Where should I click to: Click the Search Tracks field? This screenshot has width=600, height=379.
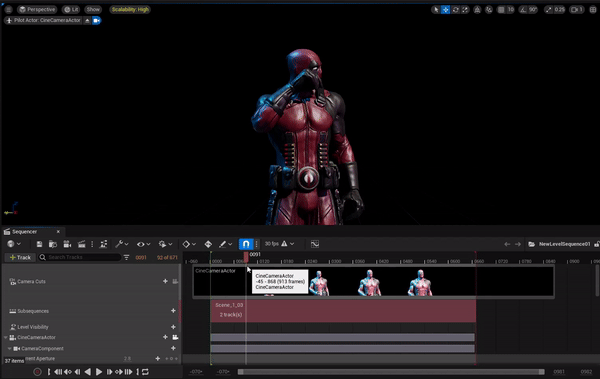pyautogui.click(x=80, y=257)
